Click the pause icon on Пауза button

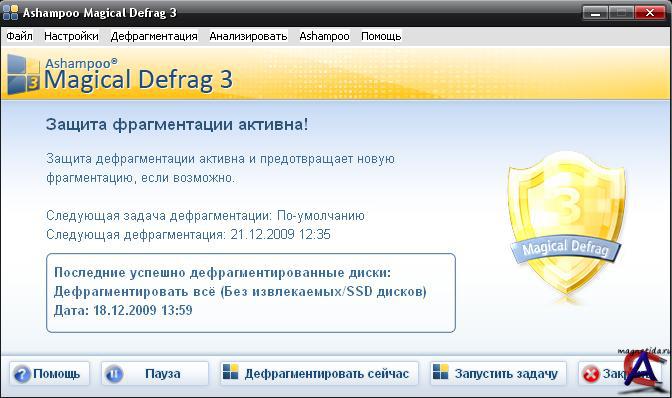tap(114, 374)
